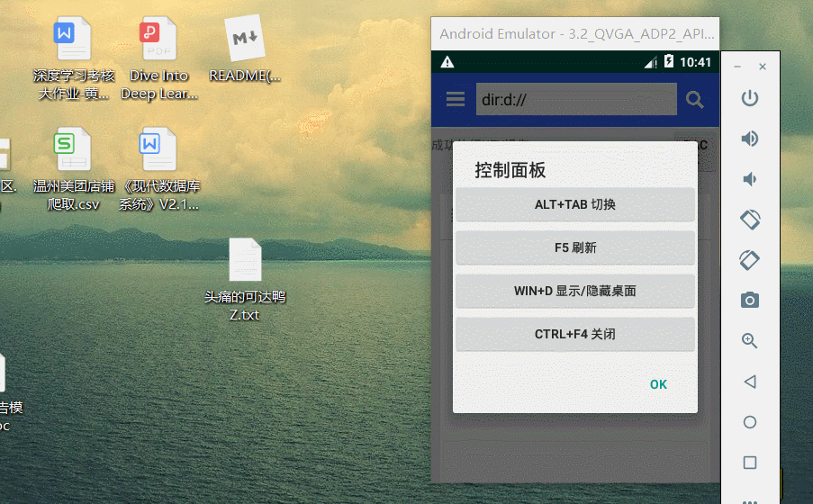Select Dive Into Deep Learning PDF icon
813x504 pixels.
159,58
